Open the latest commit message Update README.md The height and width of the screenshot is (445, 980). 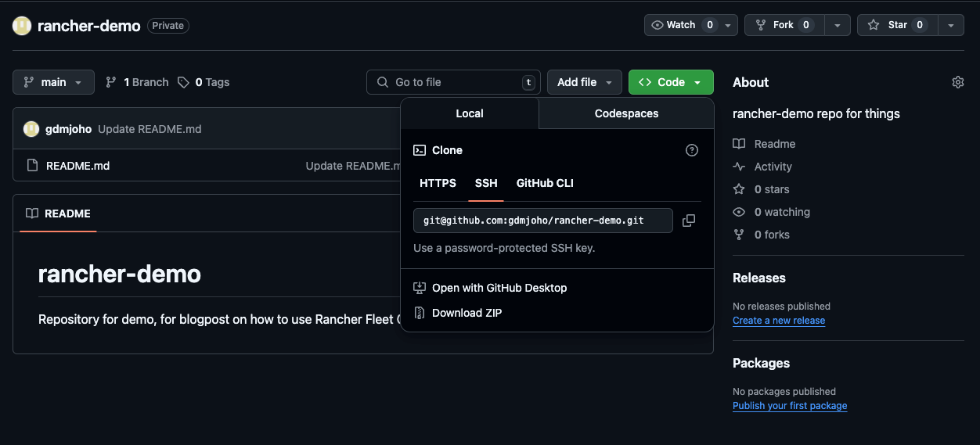150,129
